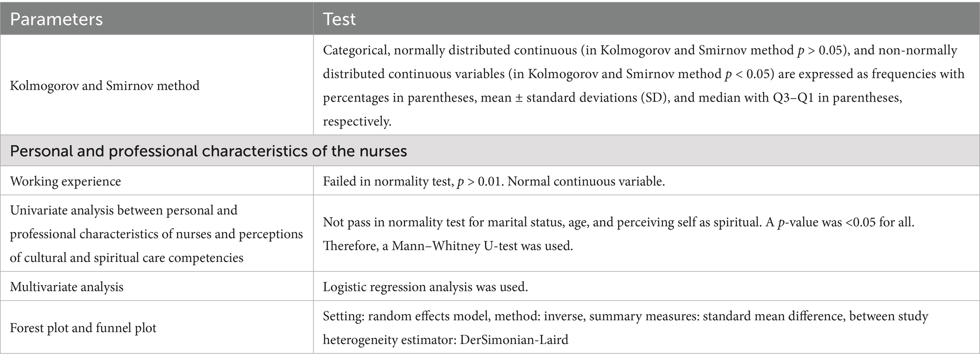
Task: Click the Logistic regression analysis was used text
Action: pyautogui.click(x=425, y=287)
